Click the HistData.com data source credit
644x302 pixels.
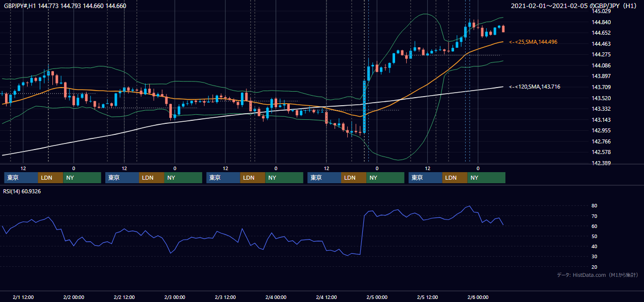[x=598, y=275]
